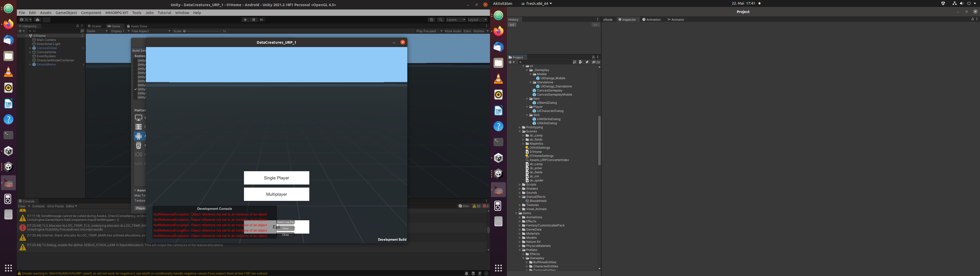
Task: Click Open Log File in Development Console
Action: [x=285, y=222]
